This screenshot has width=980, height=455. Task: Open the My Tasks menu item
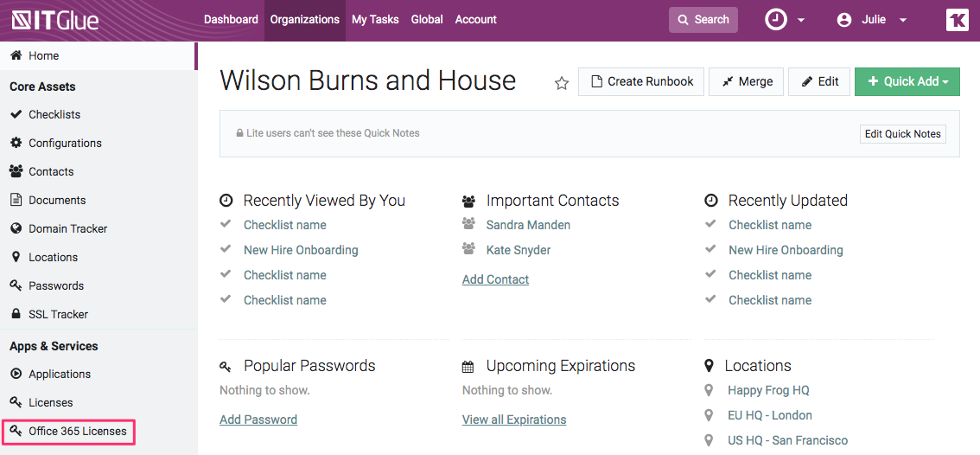pyautogui.click(x=375, y=20)
